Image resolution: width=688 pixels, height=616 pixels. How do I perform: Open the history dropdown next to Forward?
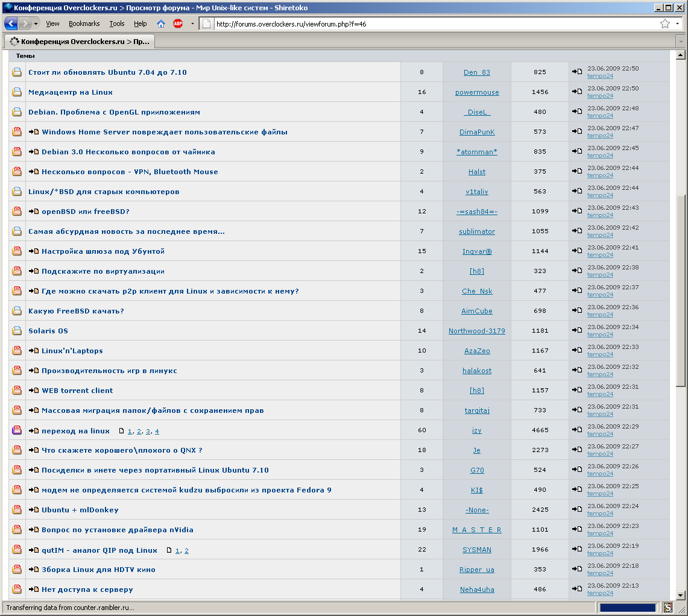36,24
